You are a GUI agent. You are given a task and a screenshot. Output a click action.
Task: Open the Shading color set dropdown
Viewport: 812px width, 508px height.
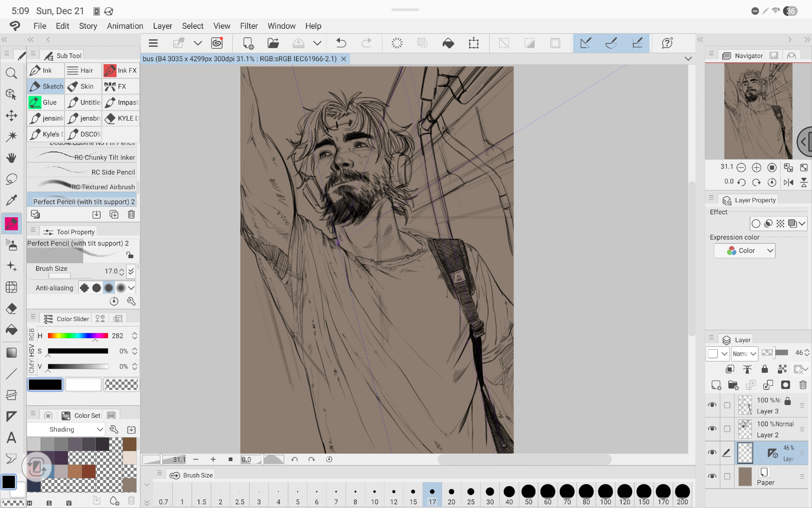66,430
